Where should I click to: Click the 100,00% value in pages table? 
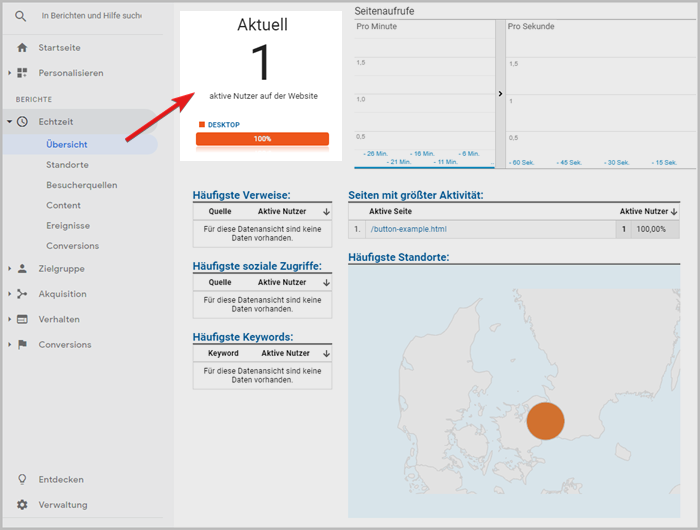651,229
